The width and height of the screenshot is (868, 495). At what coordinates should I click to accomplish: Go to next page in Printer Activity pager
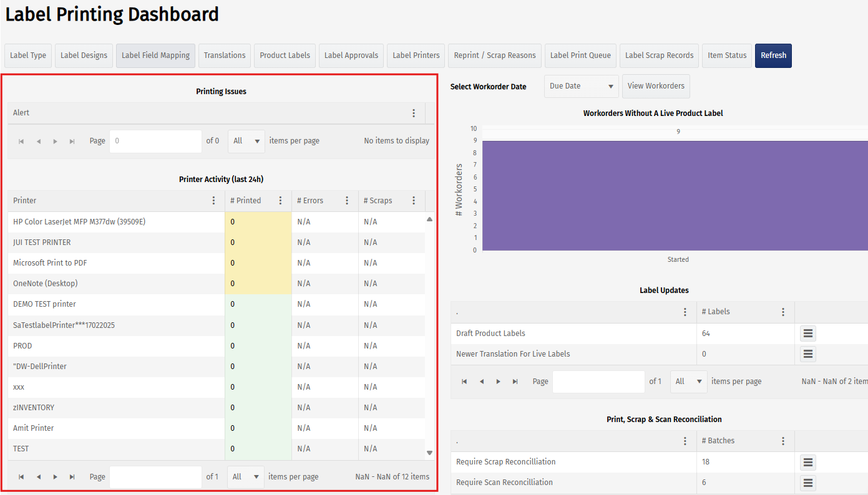(x=56, y=477)
